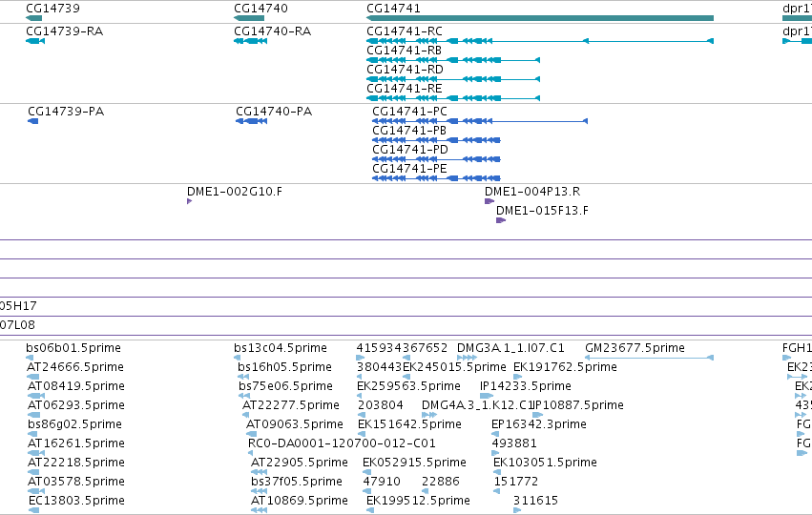Open the CG14741 gene label
Screen dimensions: 812x515
pos(393,9)
